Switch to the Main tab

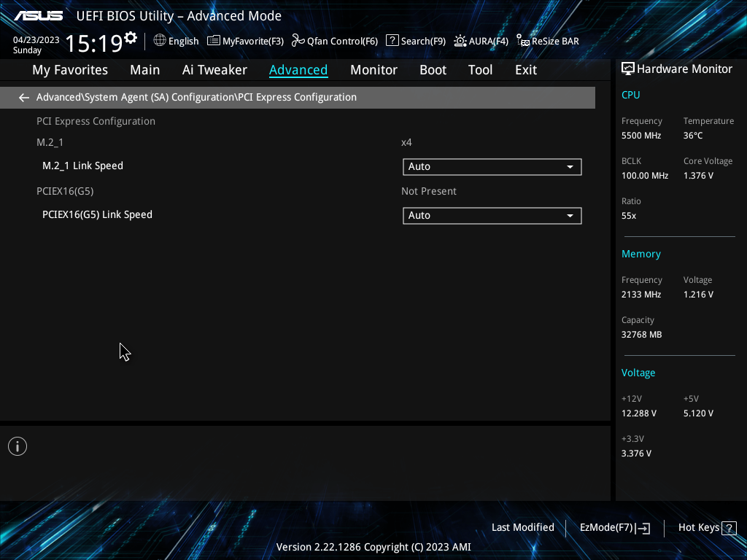[x=145, y=70]
